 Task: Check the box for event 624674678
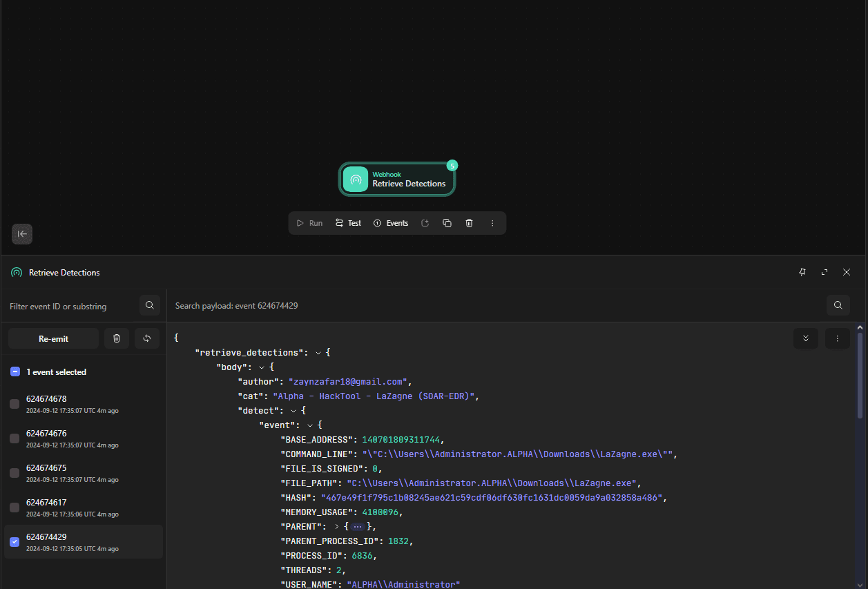pyautogui.click(x=15, y=404)
